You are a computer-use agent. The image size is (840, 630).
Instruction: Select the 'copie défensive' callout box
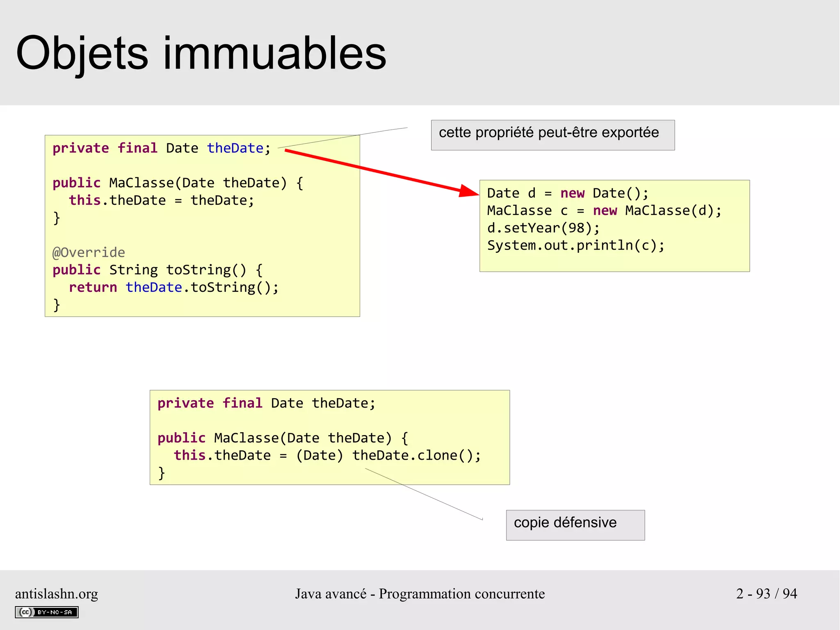(x=575, y=525)
